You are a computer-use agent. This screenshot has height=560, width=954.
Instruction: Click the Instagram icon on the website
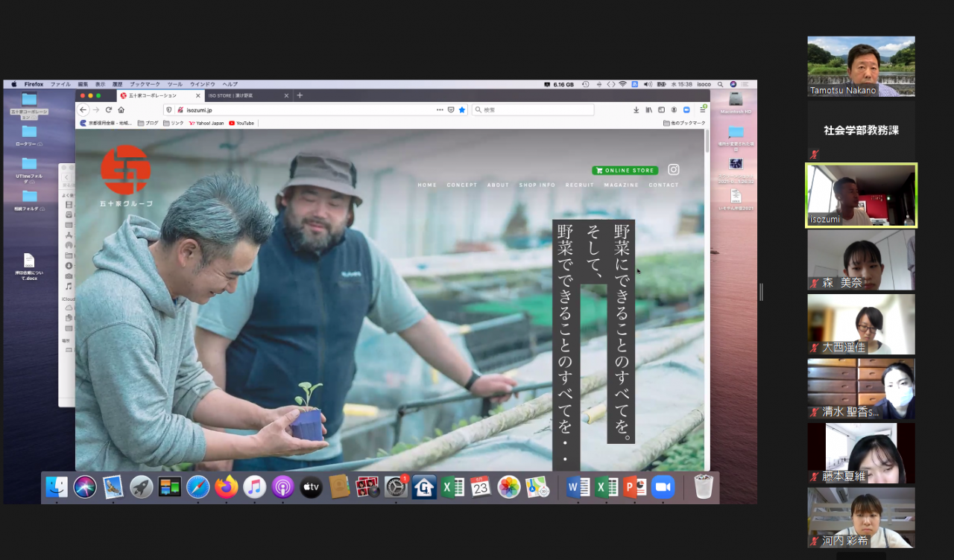coord(673,170)
